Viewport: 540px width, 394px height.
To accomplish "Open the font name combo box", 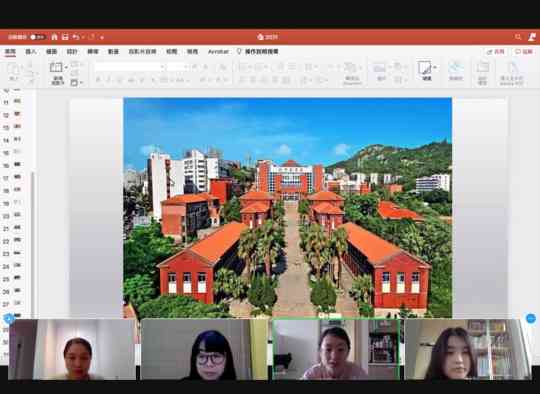I will (129, 66).
